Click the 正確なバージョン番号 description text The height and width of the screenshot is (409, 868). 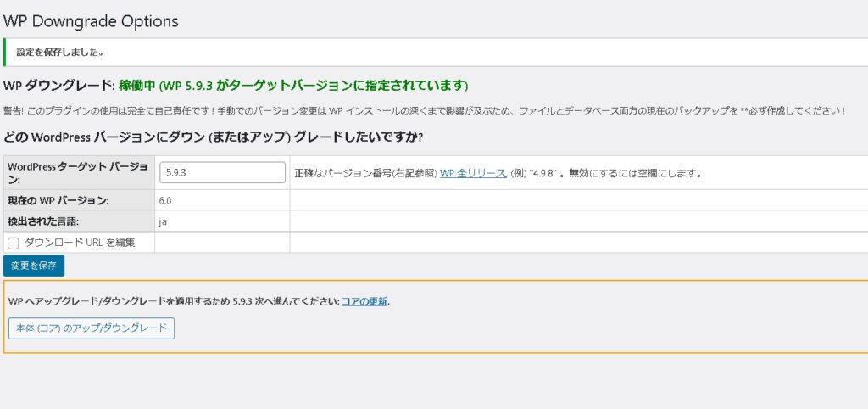coord(364,173)
